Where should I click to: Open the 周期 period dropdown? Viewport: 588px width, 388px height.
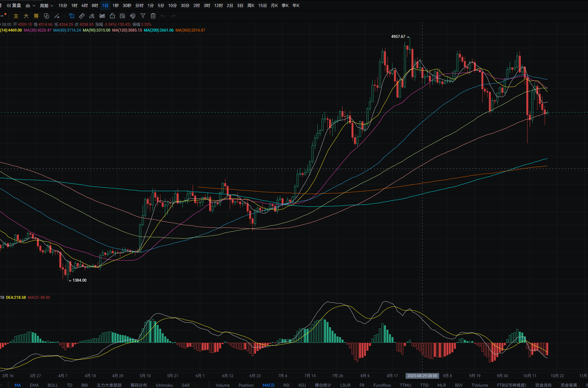pyautogui.click(x=46, y=5)
